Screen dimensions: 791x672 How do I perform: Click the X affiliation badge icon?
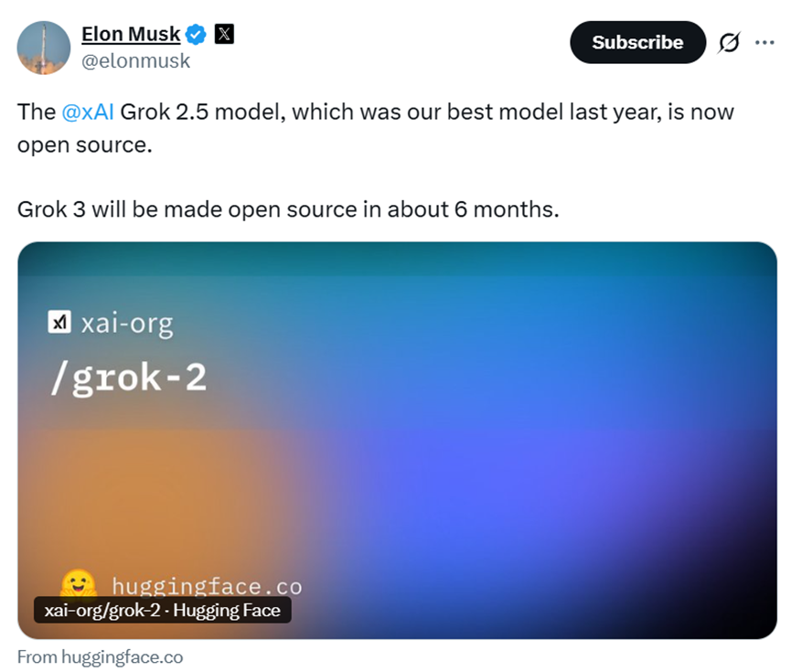pos(224,35)
